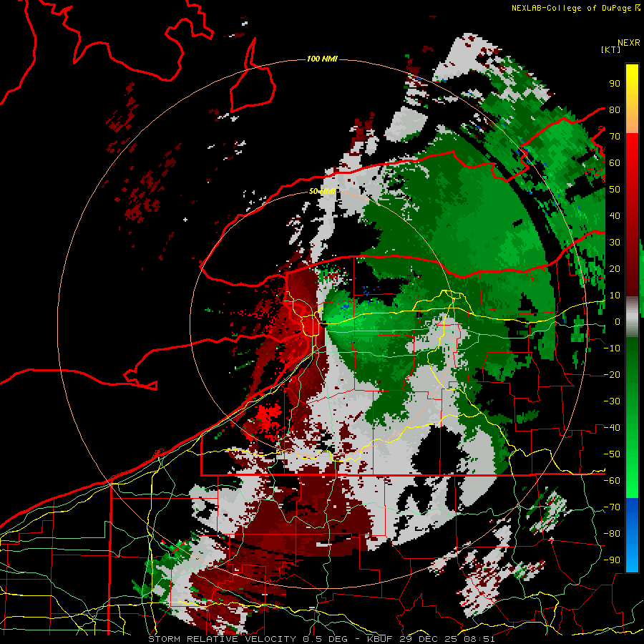Click the positive 70 knot scale label
This screenshot has height=644, width=644.
615,137
